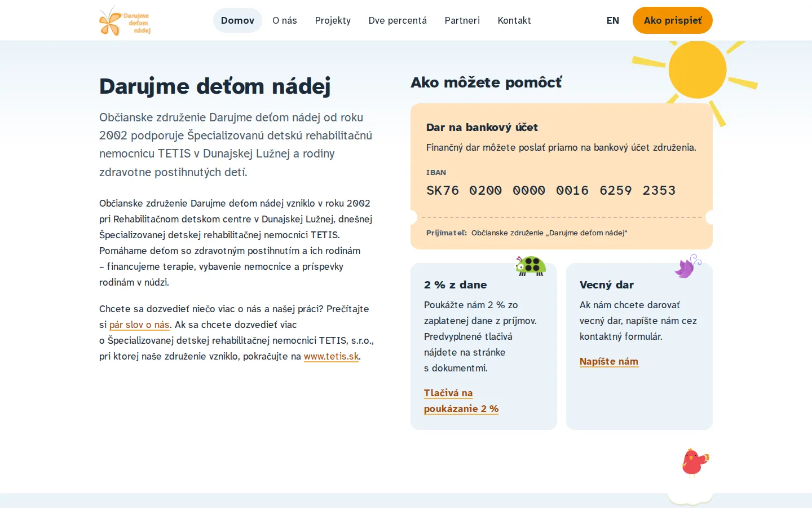Open the Projekty navigation item

(333, 20)
